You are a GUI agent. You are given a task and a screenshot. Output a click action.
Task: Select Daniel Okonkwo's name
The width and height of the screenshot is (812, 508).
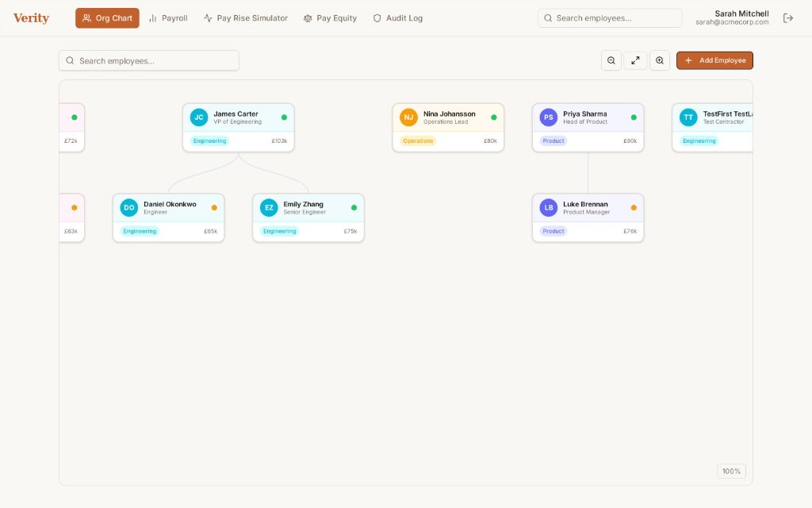pyautogui.click(x=170, y=204)
